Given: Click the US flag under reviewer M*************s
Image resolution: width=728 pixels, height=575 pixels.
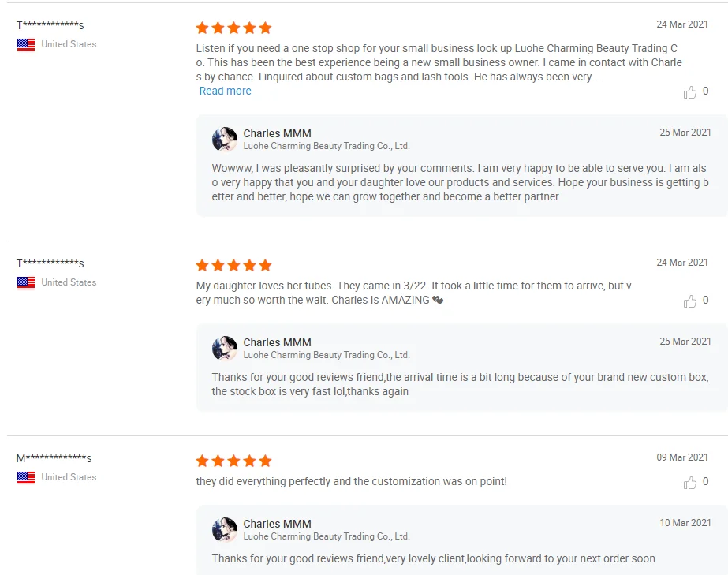Looking at the screenshot, I should (26, 477).
